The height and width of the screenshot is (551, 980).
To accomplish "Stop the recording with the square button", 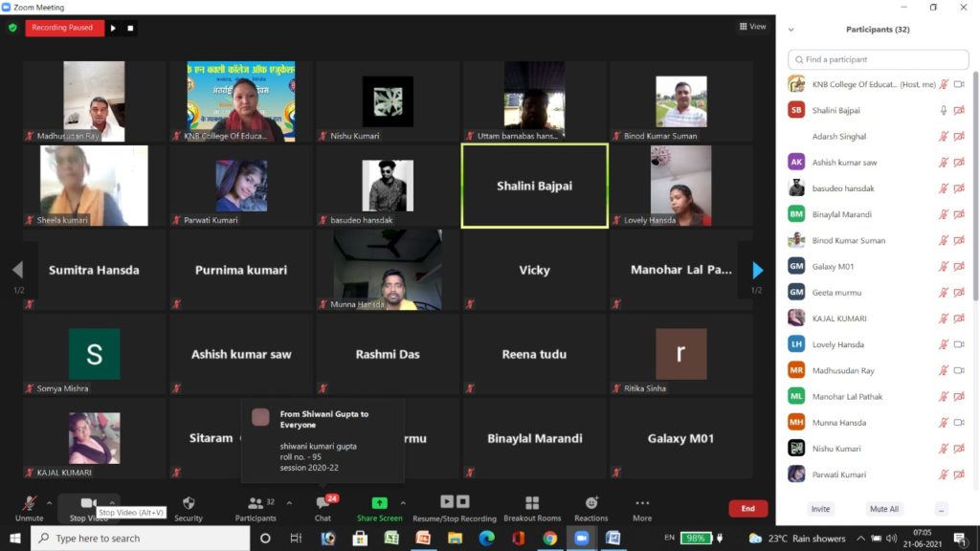I will [131, 28].
